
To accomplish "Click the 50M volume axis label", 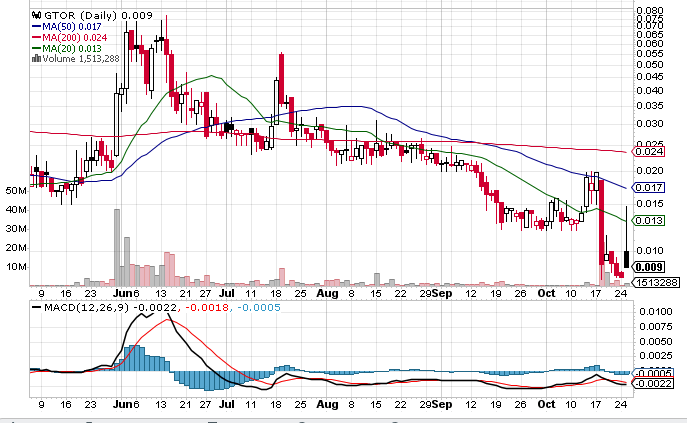I will [x=16, y=191].
